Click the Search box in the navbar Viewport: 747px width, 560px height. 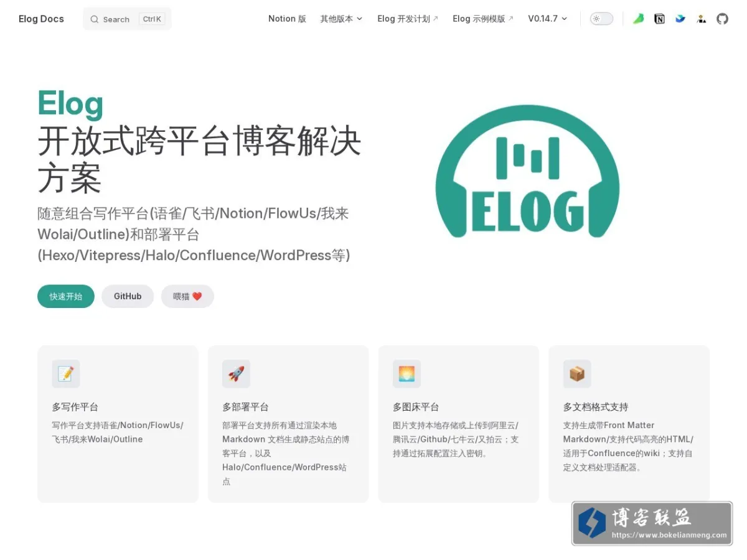coord(127,19)
